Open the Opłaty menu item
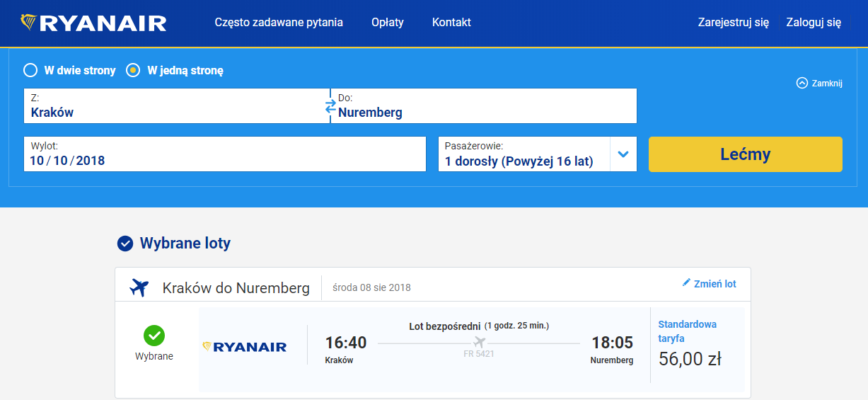Viewport: 868px width, 400px height. pos(388,23)
